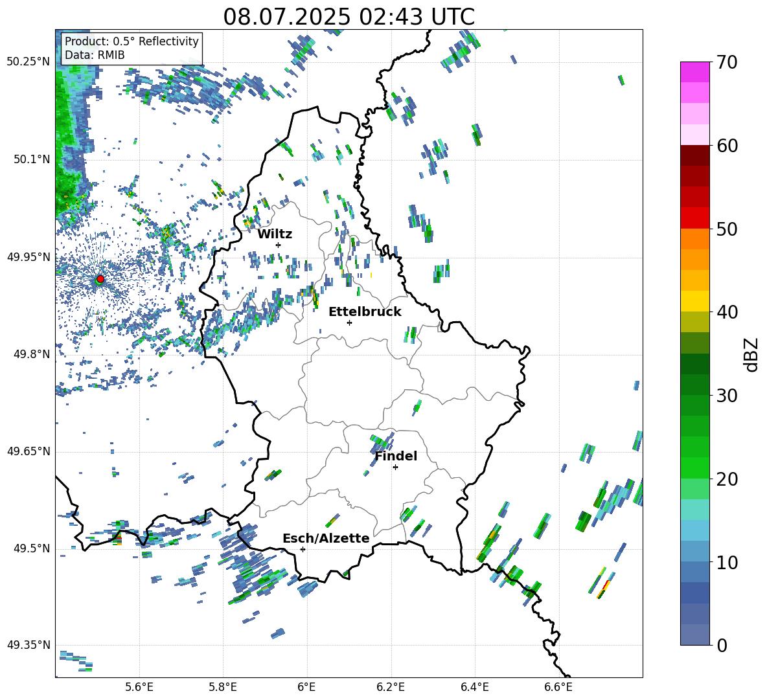Viewport: 767px width, 700px height.
Task: Click the colorbar value 40
Action: point(727,312)
